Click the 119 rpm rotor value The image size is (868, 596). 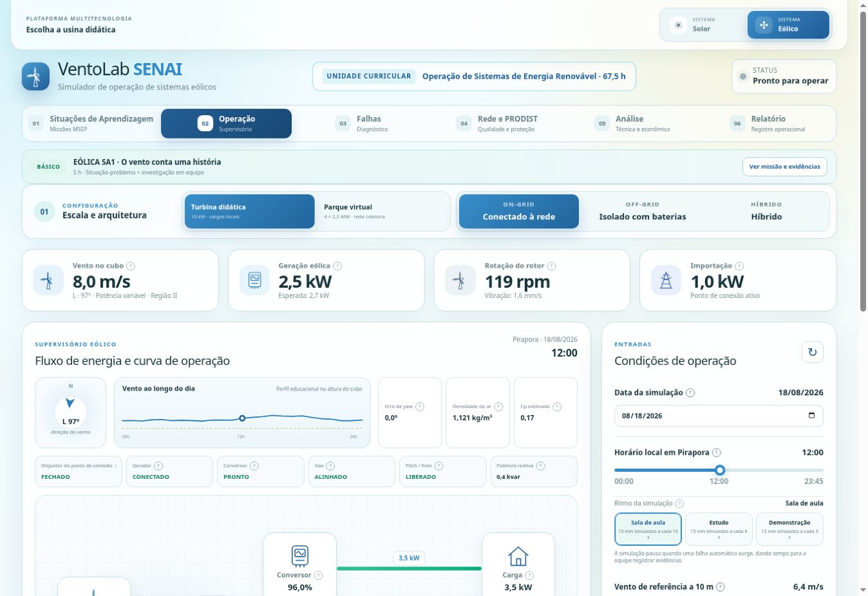point(517,281)
